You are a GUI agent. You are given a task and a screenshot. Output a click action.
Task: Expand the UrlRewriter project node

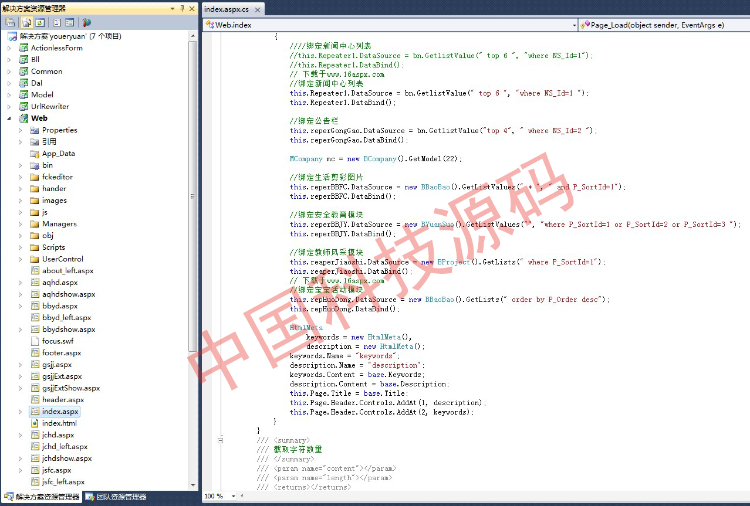point(9,107)
